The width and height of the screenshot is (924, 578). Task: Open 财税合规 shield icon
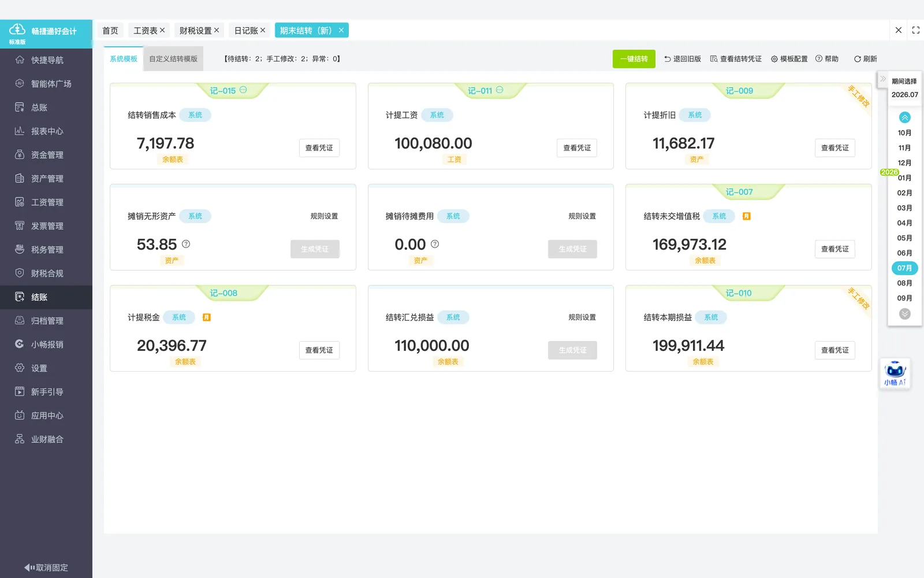pos(20,273)
